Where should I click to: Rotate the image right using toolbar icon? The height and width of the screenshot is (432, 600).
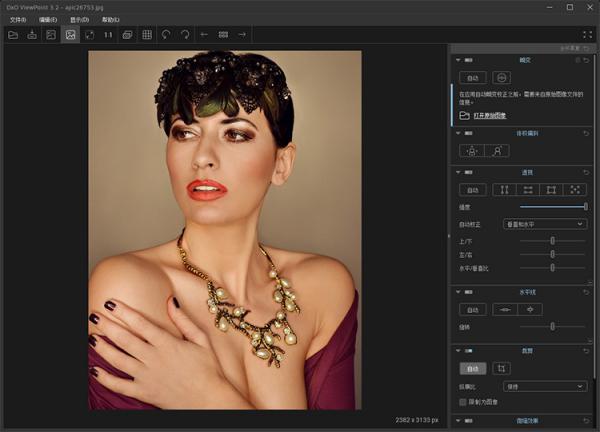[185, 35]
